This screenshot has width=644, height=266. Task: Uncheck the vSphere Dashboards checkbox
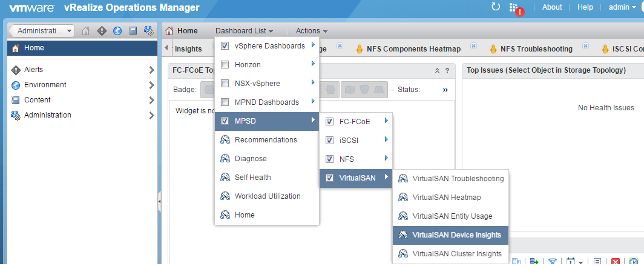[x=225, y=46]
